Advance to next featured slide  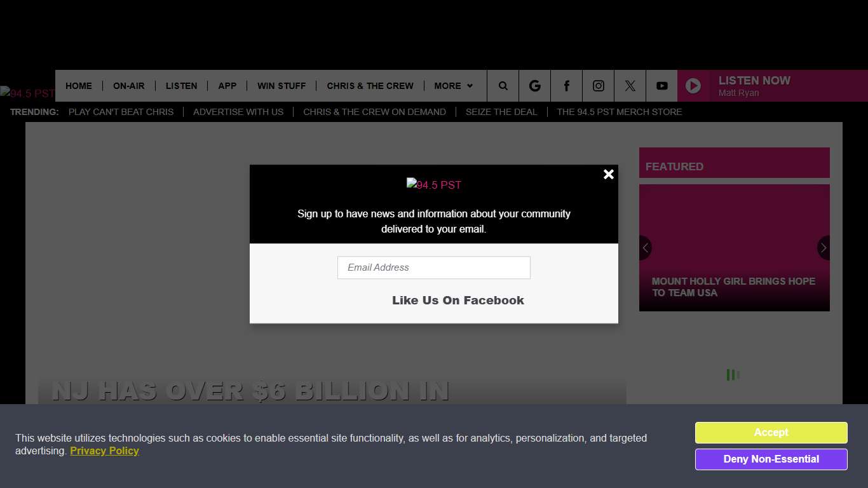(824, 248)
